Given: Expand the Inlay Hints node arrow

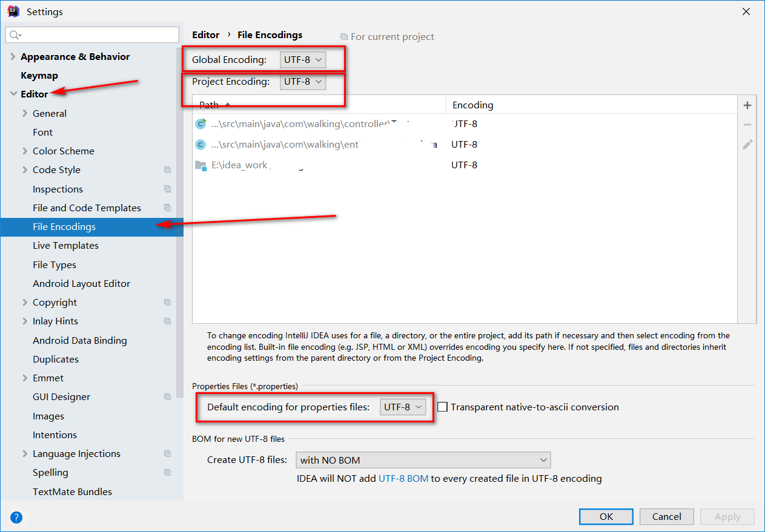Looking at the screenshot, I should point(25,321).
